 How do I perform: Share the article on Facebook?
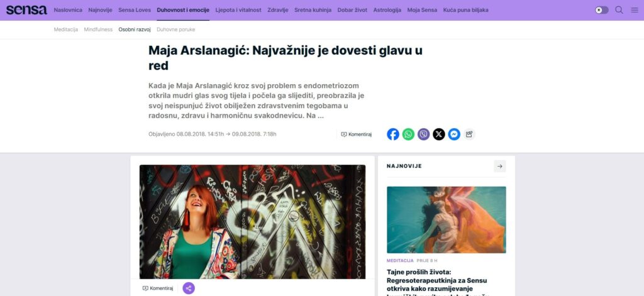click(x=392, y=134)
